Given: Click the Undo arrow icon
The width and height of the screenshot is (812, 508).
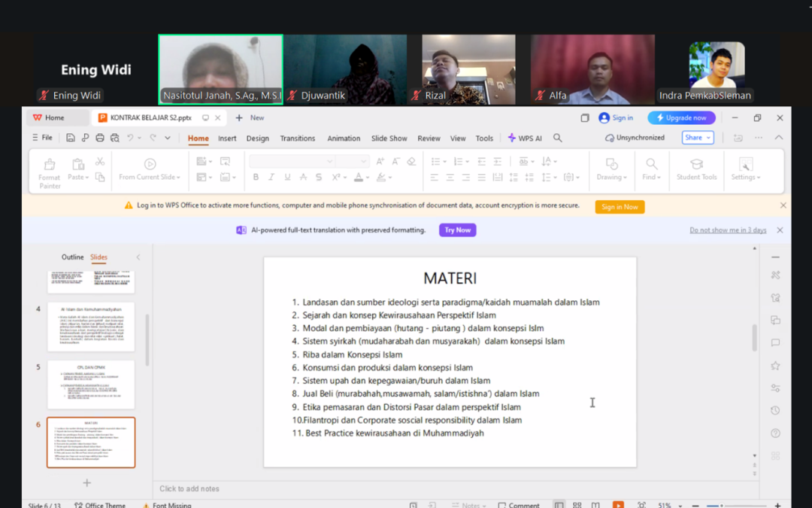Looking at the screenshot, I should click(x=131, y=138).
